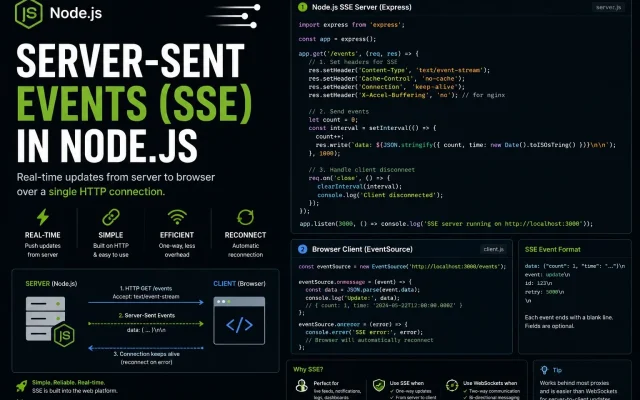640x400 pixels.
Task: Click the Node.js SSE Server (Express) heading
Action: 362,7
